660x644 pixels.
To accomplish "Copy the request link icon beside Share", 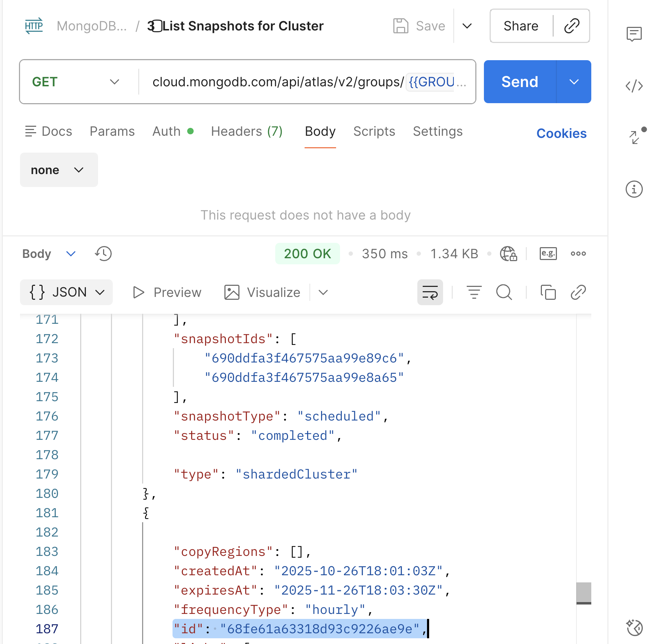I will point(572,26).
